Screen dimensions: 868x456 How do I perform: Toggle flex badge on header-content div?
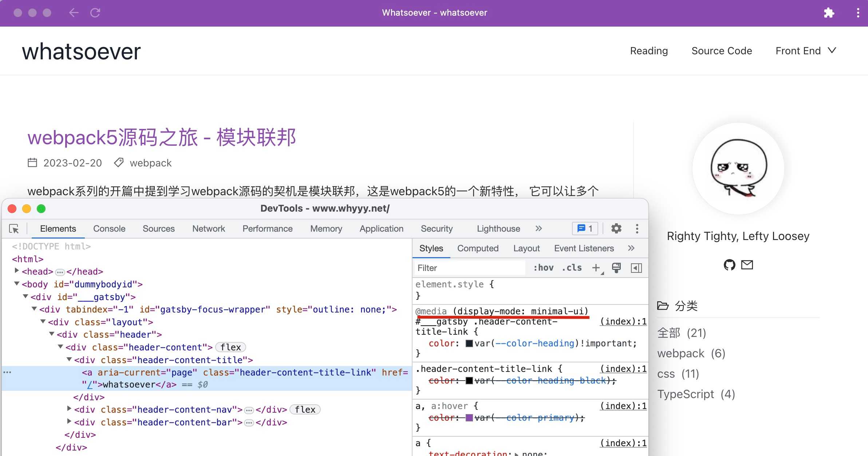(x=230, y=347)
